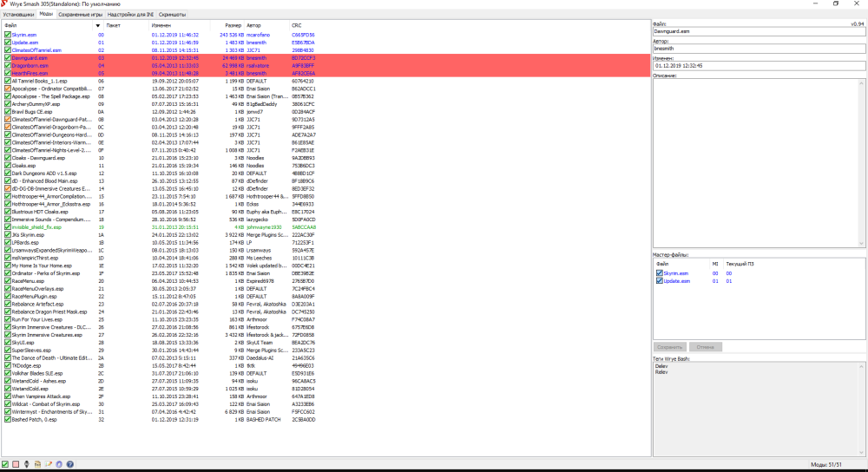This screenshot has height=472, width=868.
Task: Click the Delev tag in Wrye Bash tags
Action: pyautogui.click(x=661, y=366)
